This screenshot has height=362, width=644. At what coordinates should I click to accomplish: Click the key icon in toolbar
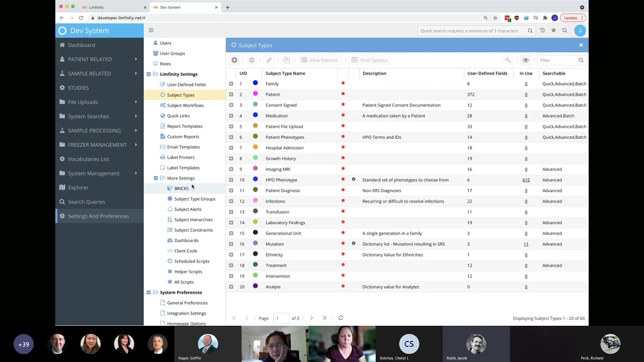click(x=508, y=60)
